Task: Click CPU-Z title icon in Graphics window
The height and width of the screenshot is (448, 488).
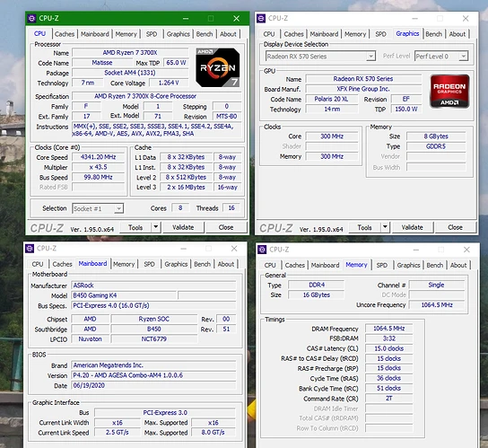Action: click(261, 18)
